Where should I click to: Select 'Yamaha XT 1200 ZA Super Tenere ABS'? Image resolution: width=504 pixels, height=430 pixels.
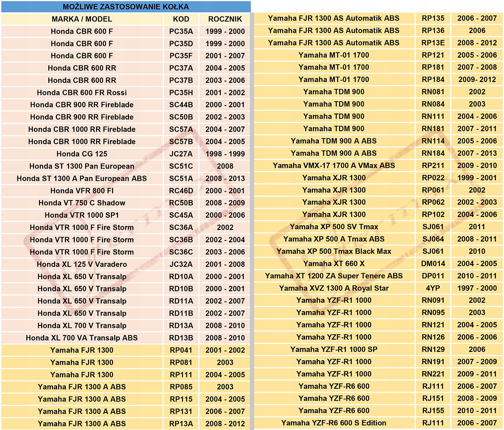point(334,276)
